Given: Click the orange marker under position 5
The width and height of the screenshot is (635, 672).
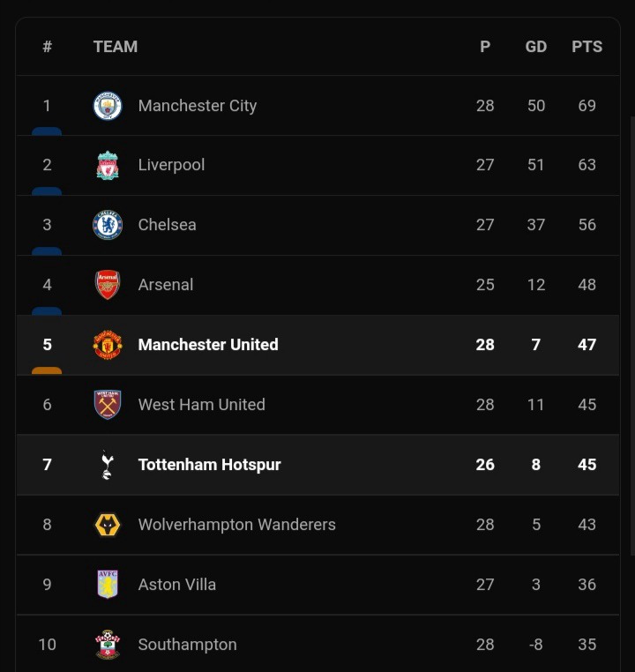Looking at the screenshot, I should point(47,370).
